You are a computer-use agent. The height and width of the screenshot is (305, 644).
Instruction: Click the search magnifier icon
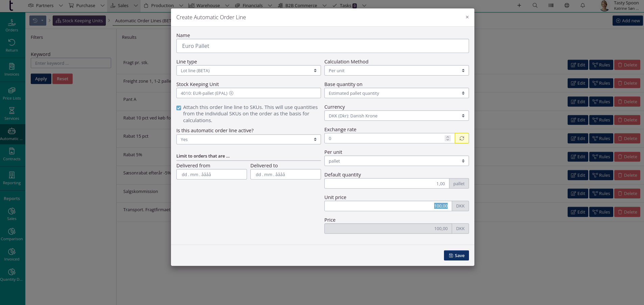[x=535, y=5]
